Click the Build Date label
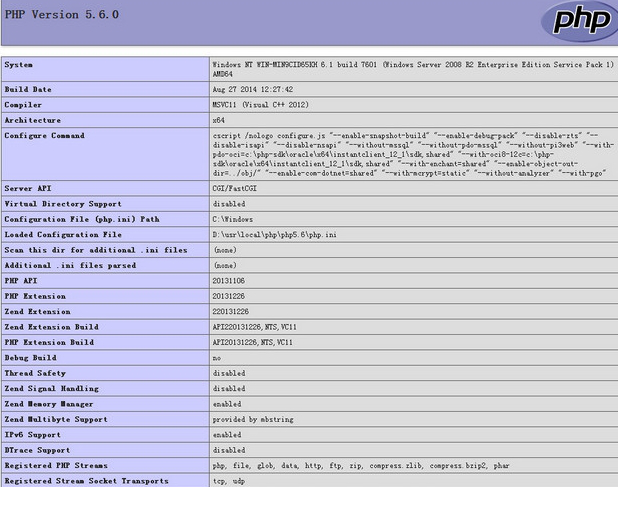 coord(28,89)
